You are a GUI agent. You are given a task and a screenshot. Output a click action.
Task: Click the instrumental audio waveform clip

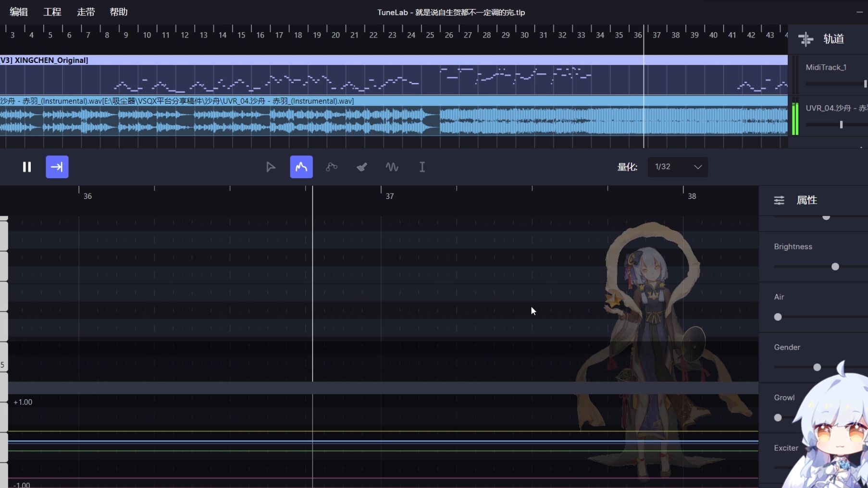(394, 121)
